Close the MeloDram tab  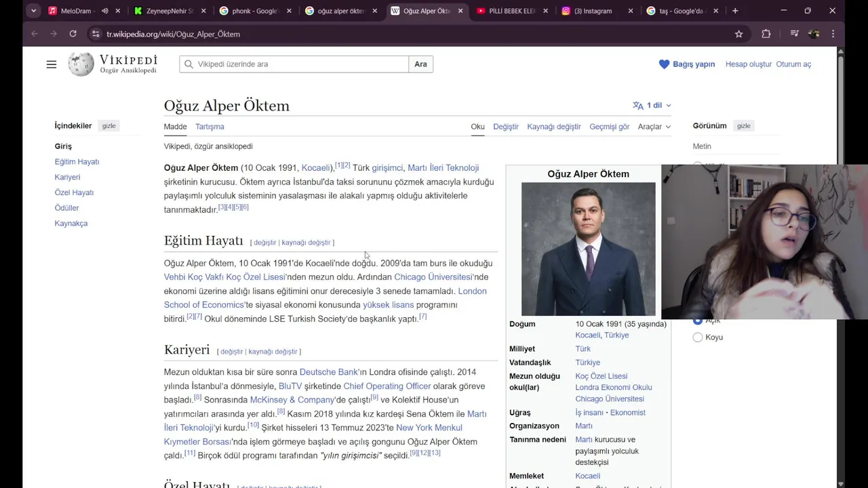click(118, 11)
